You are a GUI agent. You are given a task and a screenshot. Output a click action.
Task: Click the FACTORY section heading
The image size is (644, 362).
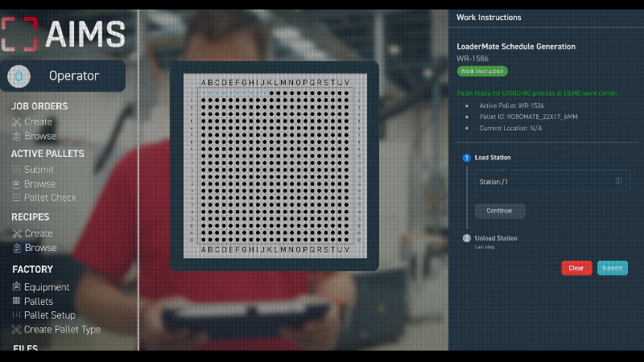(32, 269)
